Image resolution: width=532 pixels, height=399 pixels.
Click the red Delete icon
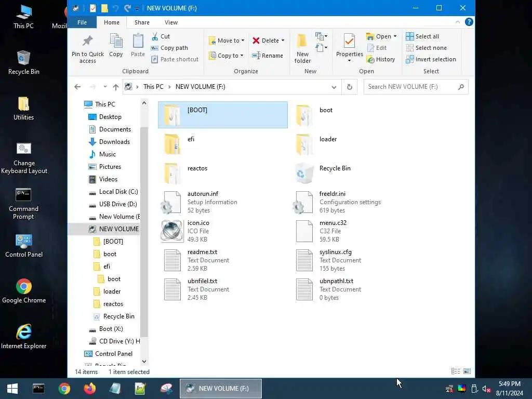256,41
